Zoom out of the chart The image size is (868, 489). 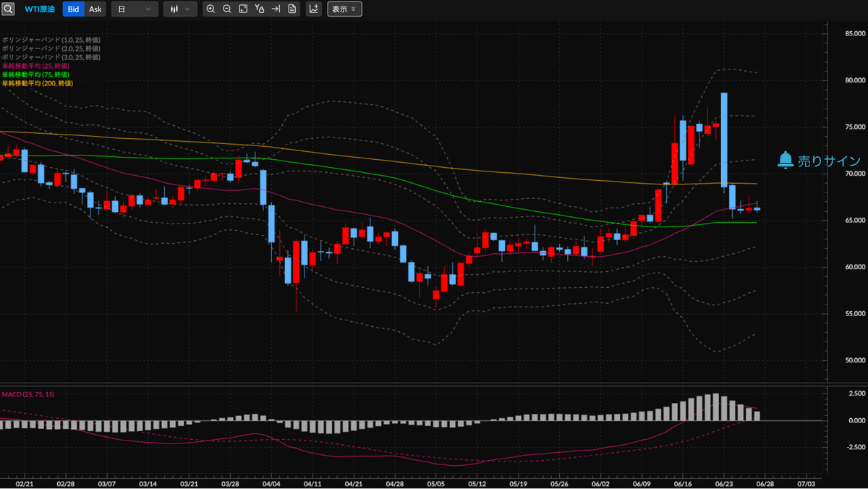227,9
